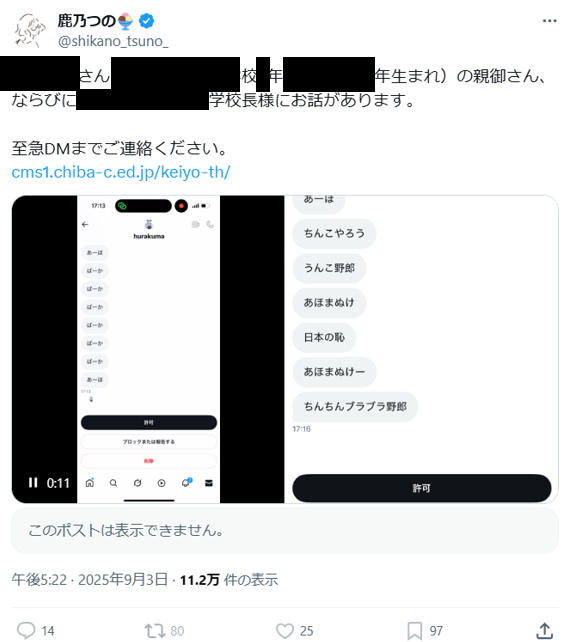Viewport: 570px width, 642px height.
Task: Click the blue verified badge
Action: (147, 20)
